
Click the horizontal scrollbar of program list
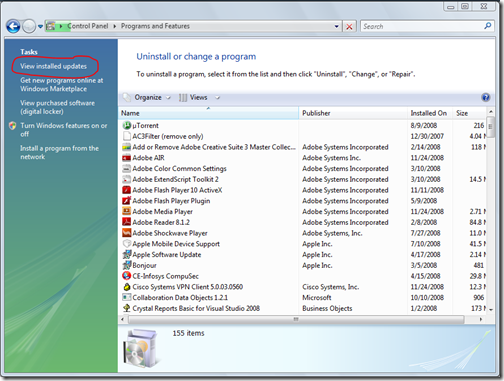(x=296, y=319)
